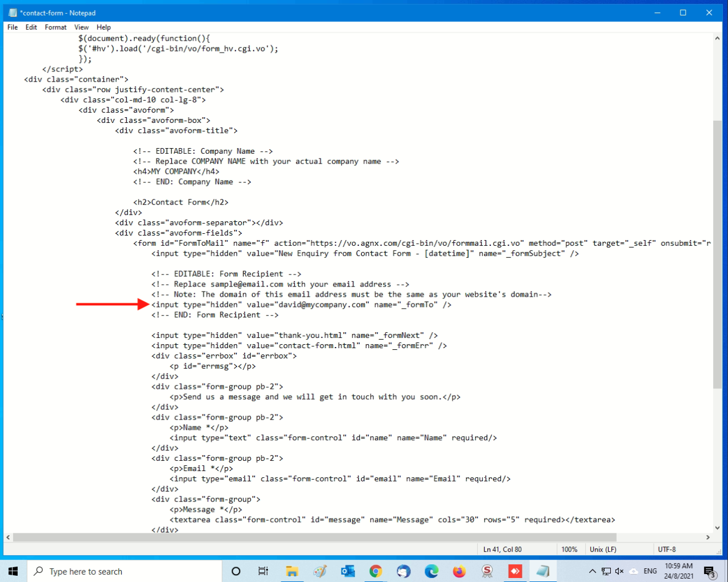The image size is (728, 582).
Task: Open Microsoft Edge from taskbar
Action: tap(431, 571)
